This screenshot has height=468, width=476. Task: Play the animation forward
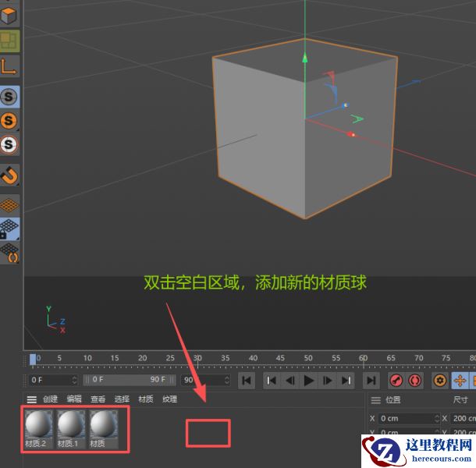309,381
